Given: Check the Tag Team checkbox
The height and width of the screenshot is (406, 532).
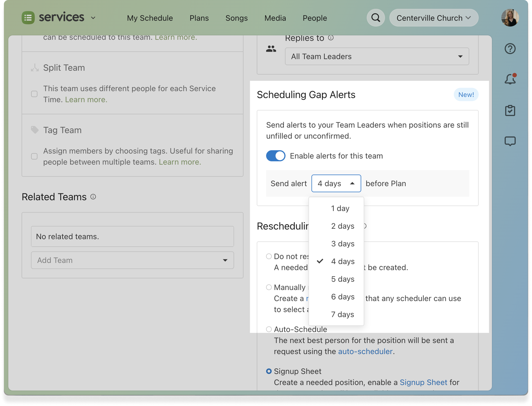Looking at the screenshot, I should [x=34, y=156].
